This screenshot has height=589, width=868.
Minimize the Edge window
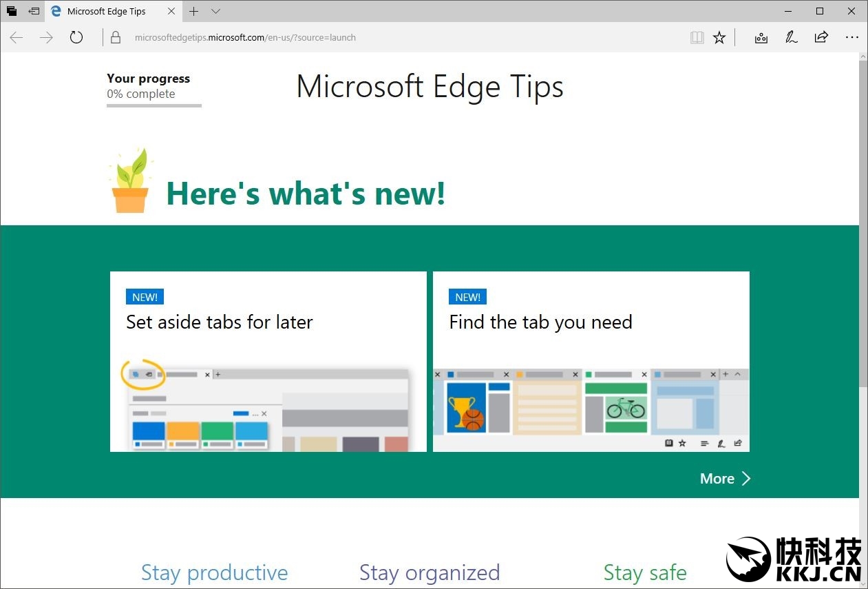point(787,11)
